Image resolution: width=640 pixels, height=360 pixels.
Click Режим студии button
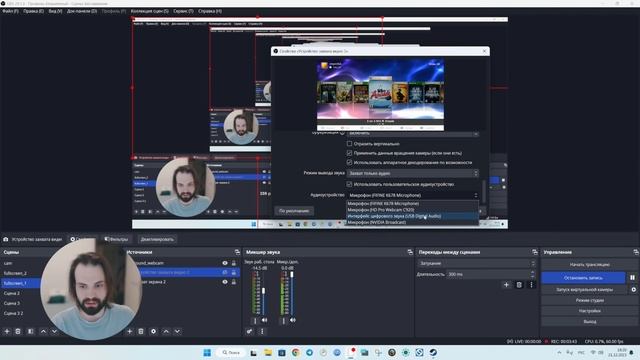[x=589, y=300]
